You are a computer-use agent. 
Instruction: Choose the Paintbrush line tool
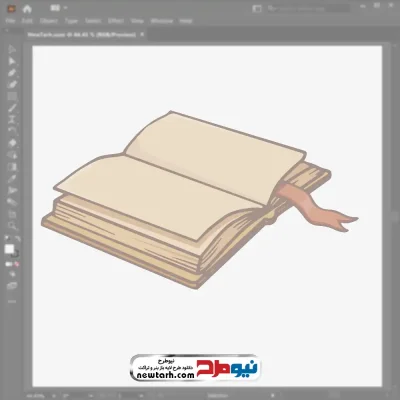coord(12,108)
